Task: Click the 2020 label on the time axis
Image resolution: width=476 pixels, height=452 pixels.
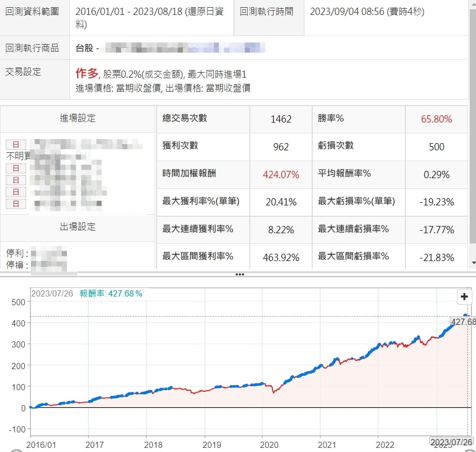Action: pos(269,445)
